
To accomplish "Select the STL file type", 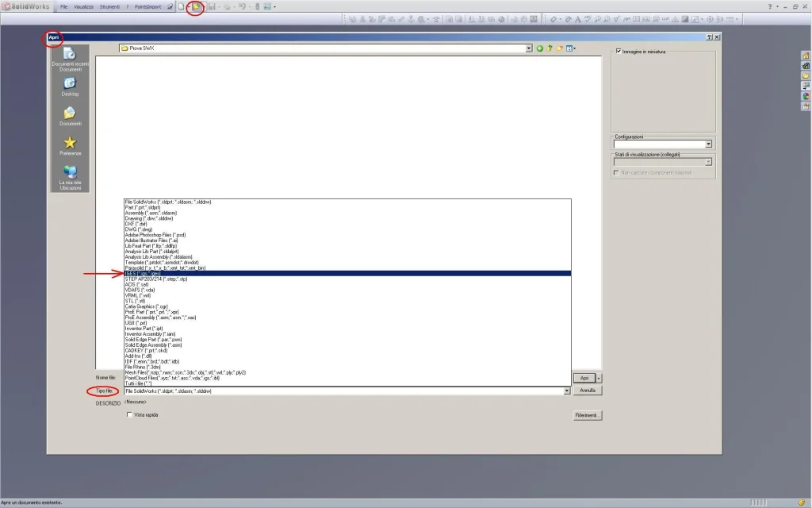I will point(347,301).
